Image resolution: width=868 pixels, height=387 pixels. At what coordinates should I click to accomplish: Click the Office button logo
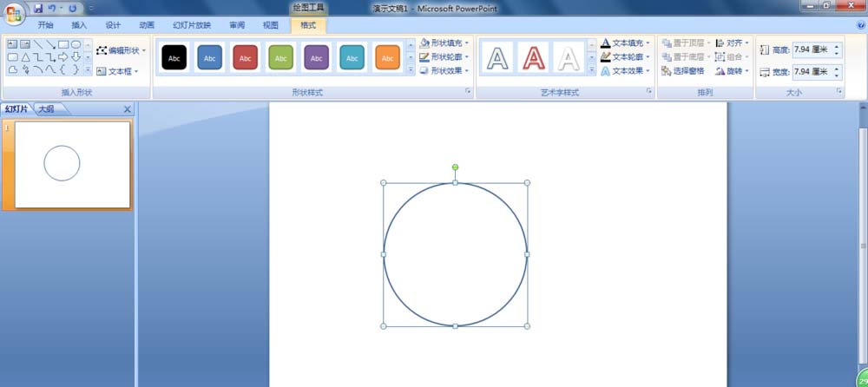14,14
